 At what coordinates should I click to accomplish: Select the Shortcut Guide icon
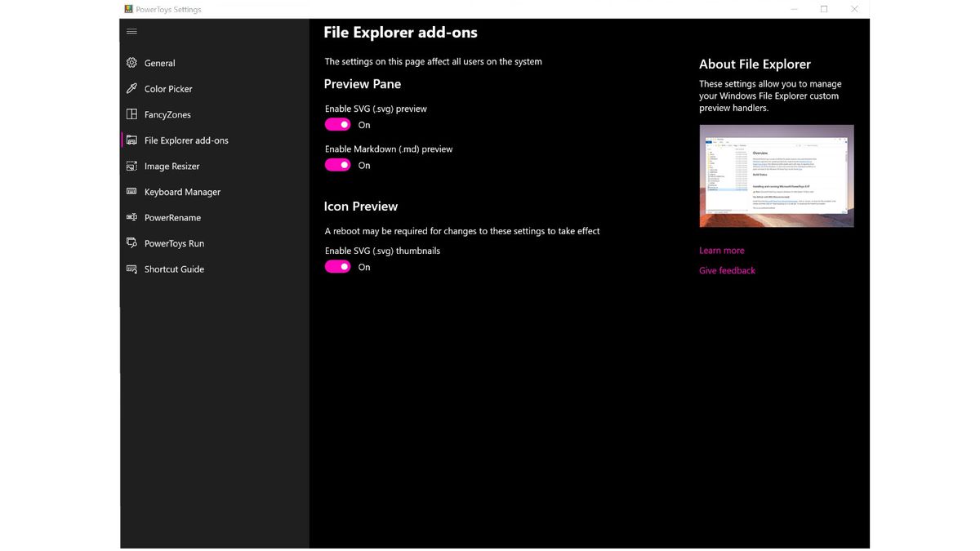(131, 269)
